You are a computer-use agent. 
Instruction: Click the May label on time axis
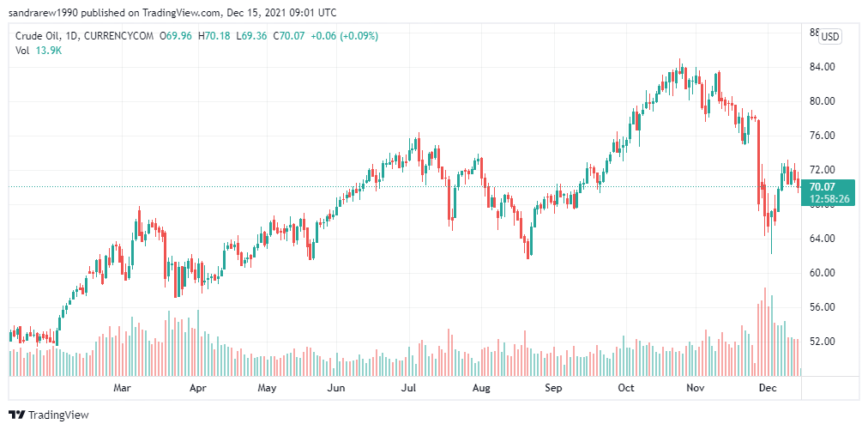(267, 389)
